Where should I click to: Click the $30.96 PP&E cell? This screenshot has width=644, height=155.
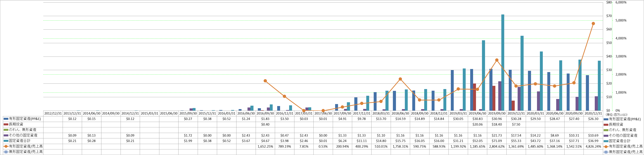click(497, 119)
